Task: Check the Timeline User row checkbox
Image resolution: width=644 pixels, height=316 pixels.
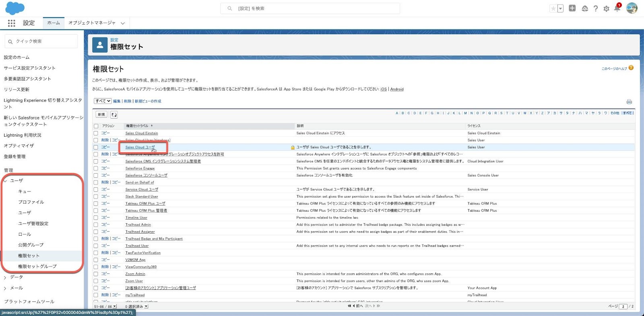Action: click(x=96, y=218)
